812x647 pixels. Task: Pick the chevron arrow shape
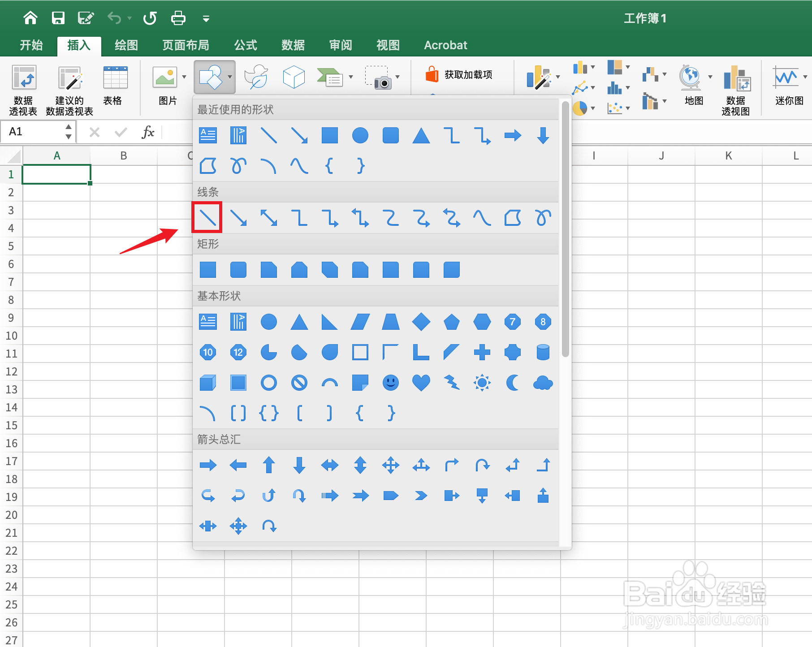pos(421,496)
